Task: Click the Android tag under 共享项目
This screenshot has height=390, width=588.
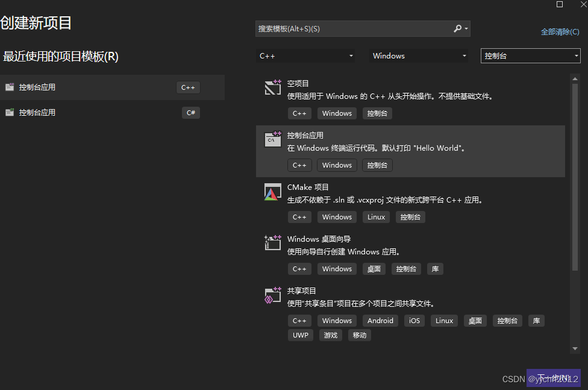Action: click(x=380, y=320)
